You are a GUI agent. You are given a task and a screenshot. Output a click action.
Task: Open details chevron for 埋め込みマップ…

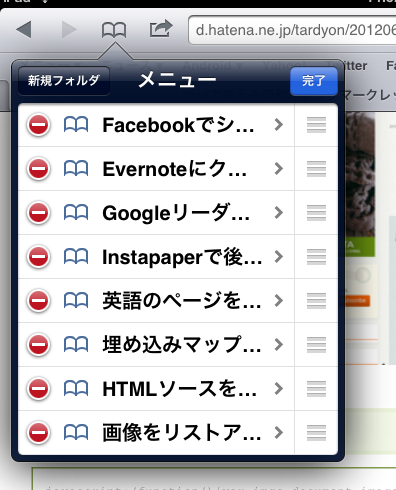pos(279,345)
